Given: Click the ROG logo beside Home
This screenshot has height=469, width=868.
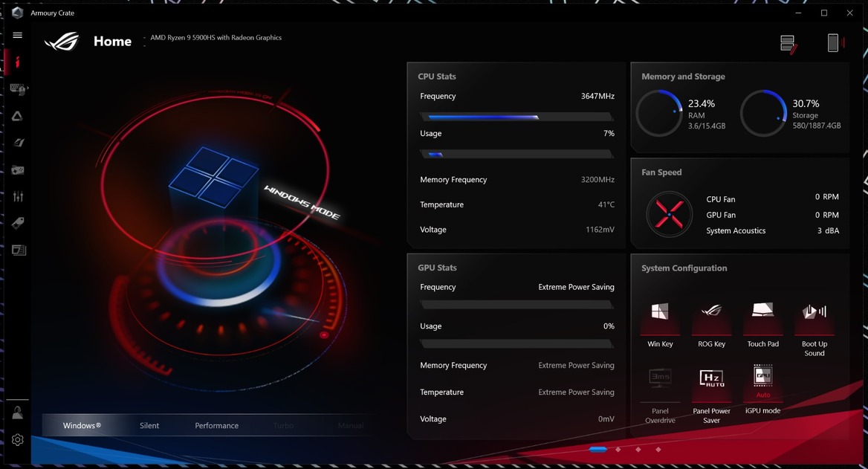Looking at the screenshot, I should 62,42.
